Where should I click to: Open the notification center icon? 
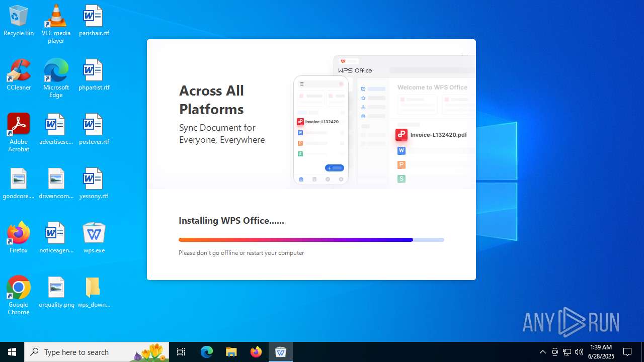click(627, 352)
